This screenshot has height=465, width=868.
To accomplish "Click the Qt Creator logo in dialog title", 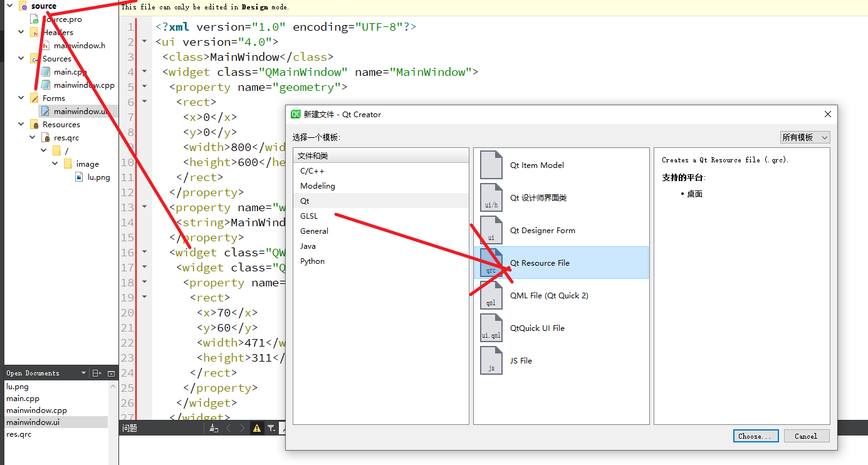I will click(x=296, y=114).
